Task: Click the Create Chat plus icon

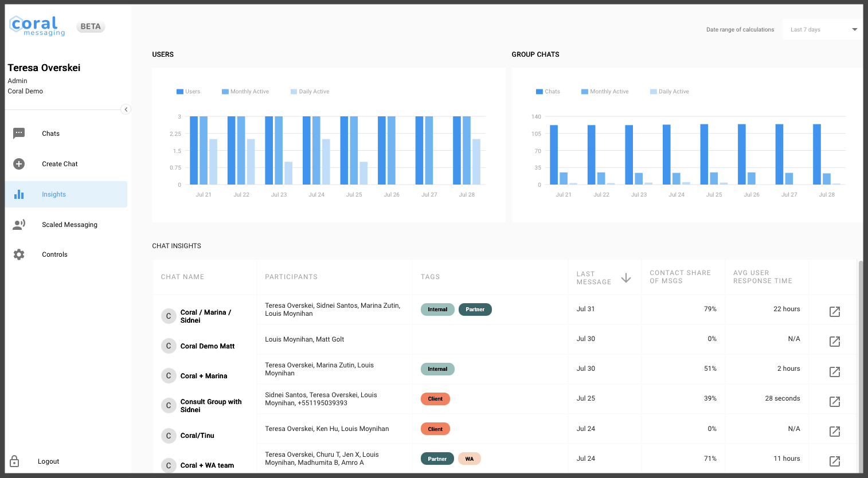Action: 19,164
